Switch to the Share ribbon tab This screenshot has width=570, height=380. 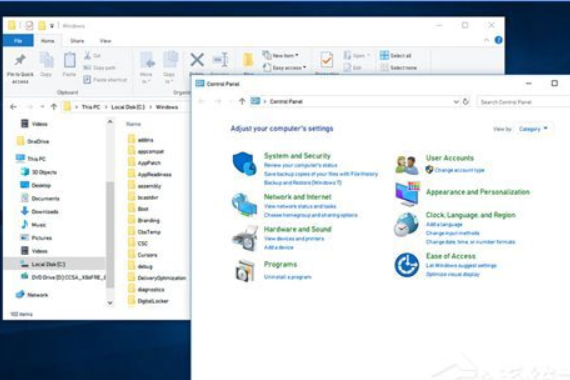(77, 41)
